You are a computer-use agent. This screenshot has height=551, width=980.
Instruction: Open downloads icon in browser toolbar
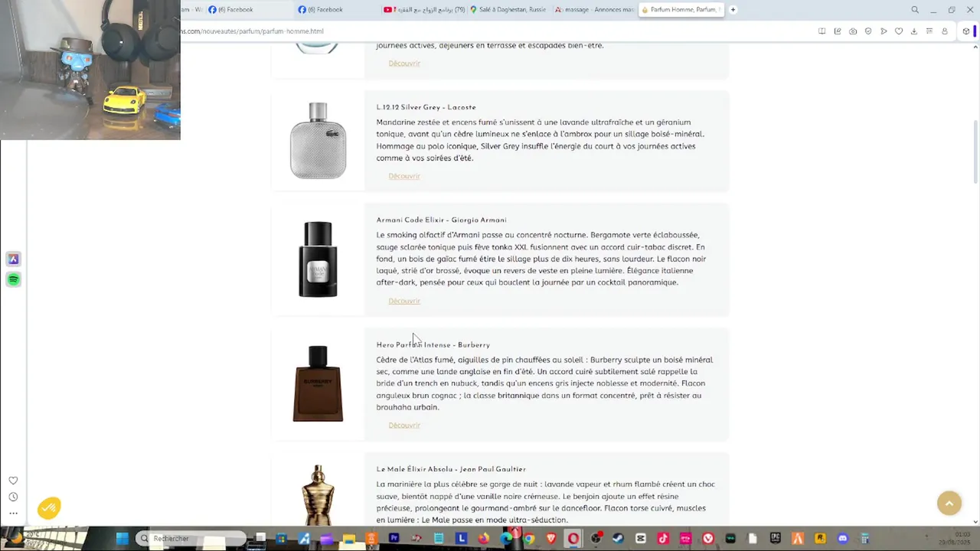pyautogui.click(x=913, y=31)
